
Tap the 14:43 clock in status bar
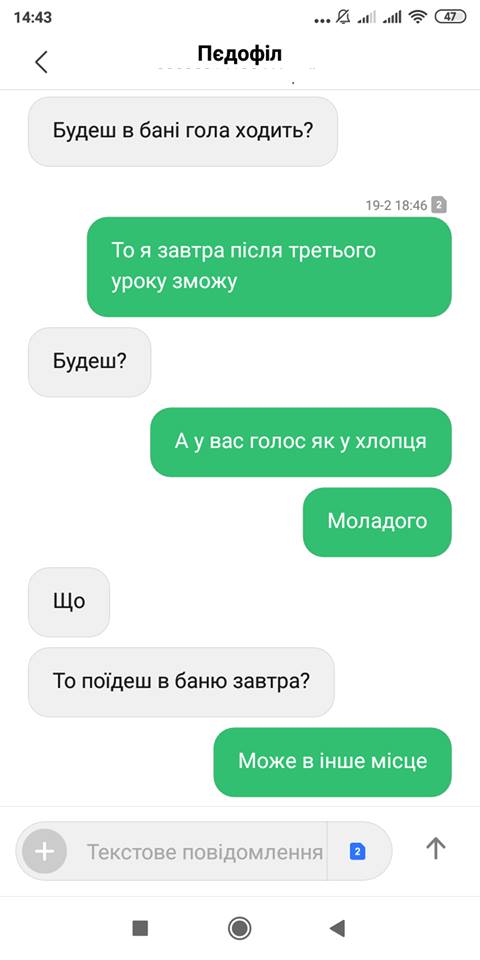click(32, 17)
